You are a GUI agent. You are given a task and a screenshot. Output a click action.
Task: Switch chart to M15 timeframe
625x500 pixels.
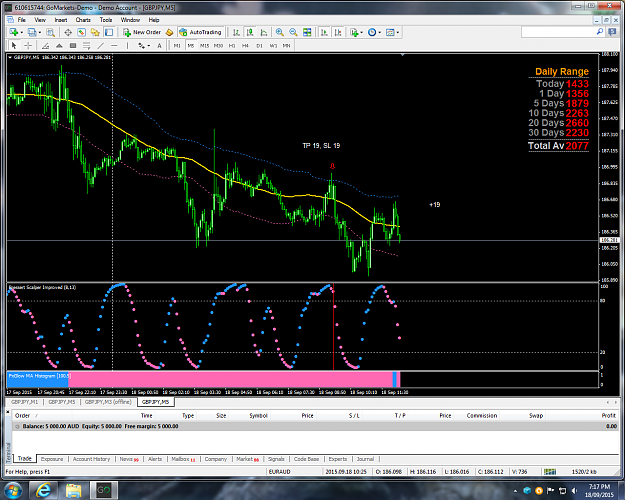coord(204,45)
